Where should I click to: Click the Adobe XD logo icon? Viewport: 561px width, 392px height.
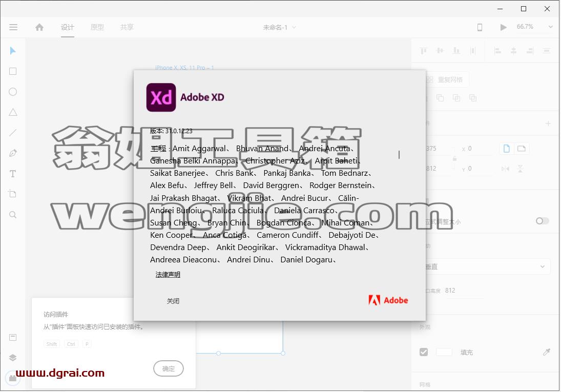click(x=161, y=97)
